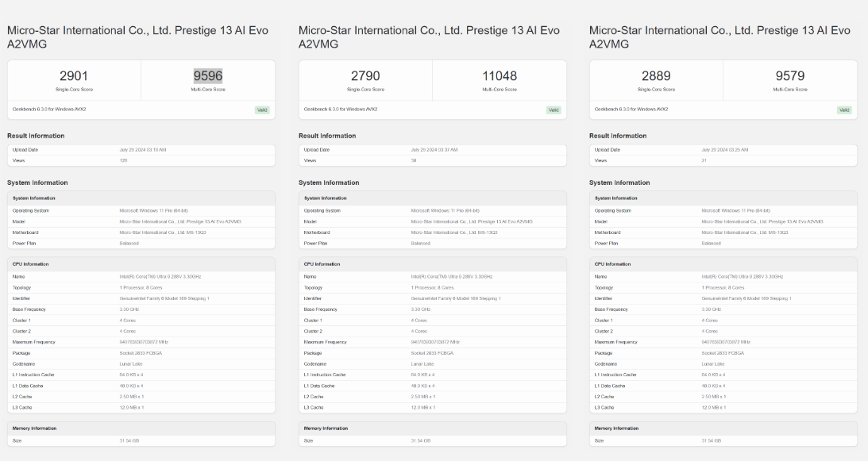The width and height of the screenshot is (868, 461).
Task: Click the Topology row in the 2790 result
Action: click(432, 288)
